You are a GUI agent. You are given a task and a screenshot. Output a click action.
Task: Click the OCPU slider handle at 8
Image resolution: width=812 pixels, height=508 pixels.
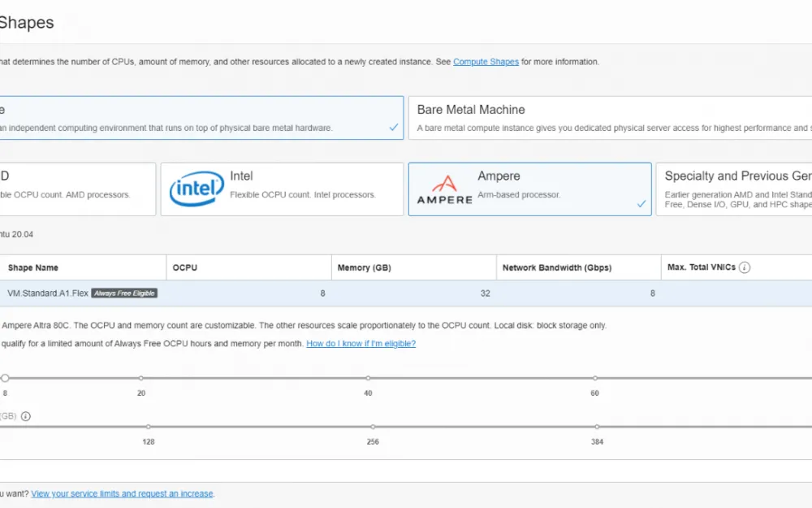pyautogui.click(x=5, y=378)
